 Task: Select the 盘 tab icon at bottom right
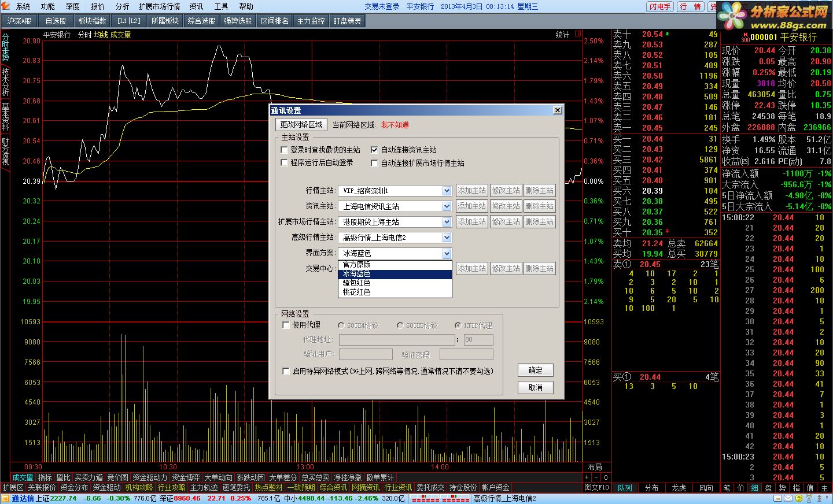769,488
